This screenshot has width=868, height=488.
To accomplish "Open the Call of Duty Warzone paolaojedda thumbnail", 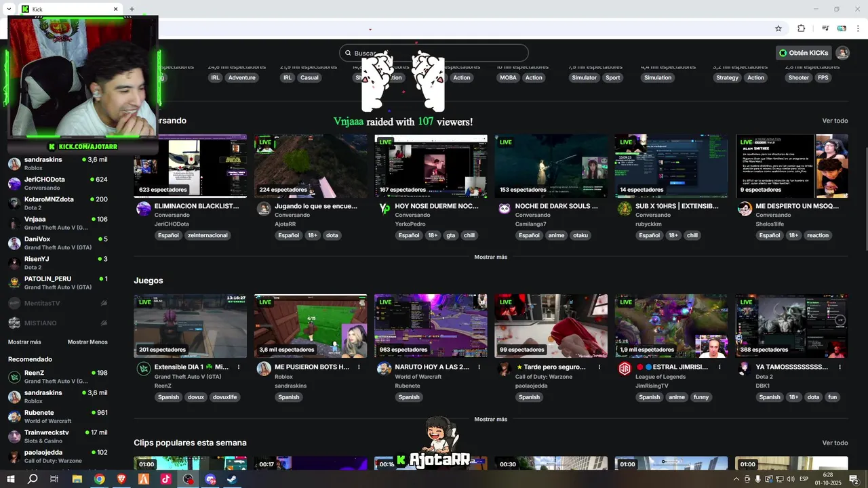I will point(551,326).
